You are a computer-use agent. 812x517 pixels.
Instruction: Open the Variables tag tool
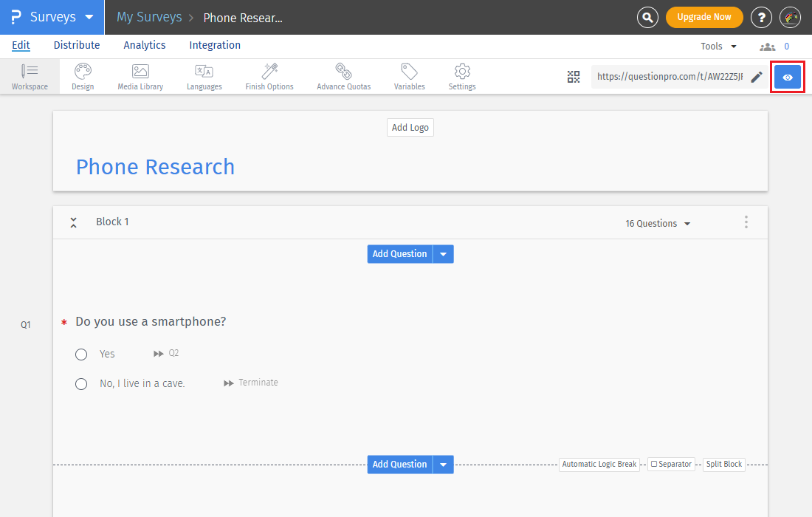(409, 77)
